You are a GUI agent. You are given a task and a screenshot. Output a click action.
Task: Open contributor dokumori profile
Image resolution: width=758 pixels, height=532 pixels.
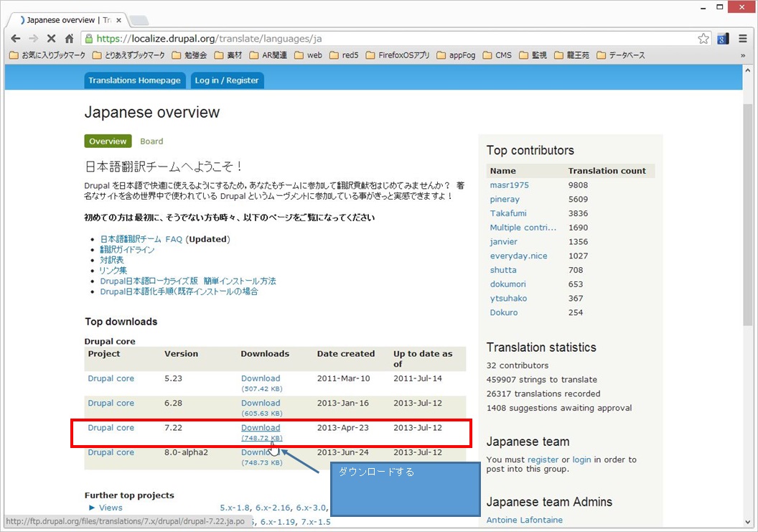[507, 284]
